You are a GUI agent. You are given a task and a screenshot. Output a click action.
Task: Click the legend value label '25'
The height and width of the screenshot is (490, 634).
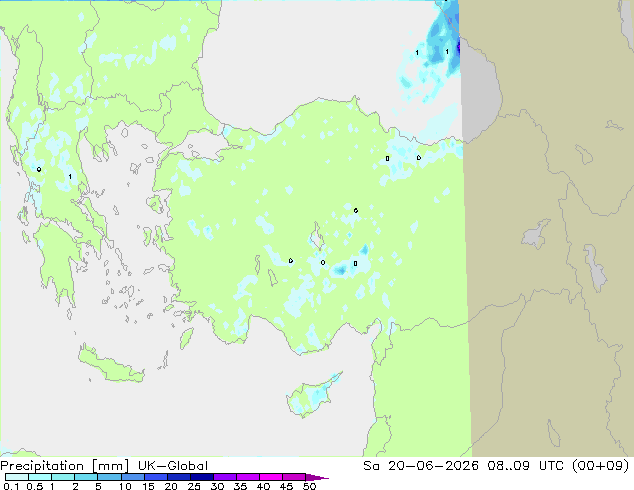click(194, 486)
